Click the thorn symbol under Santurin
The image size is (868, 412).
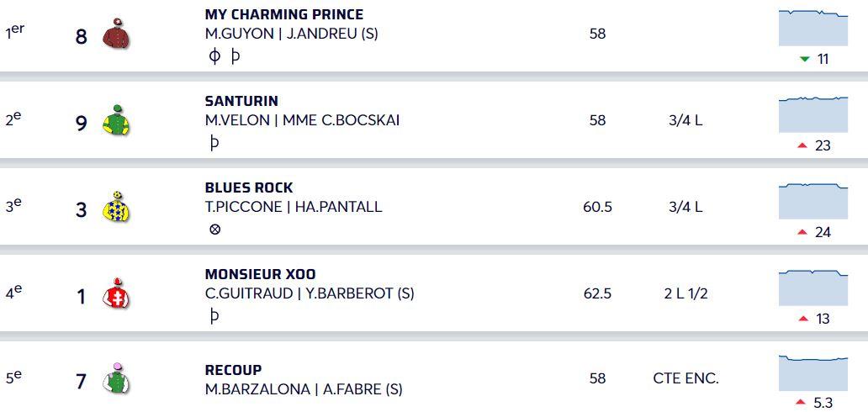coord(214,143)
